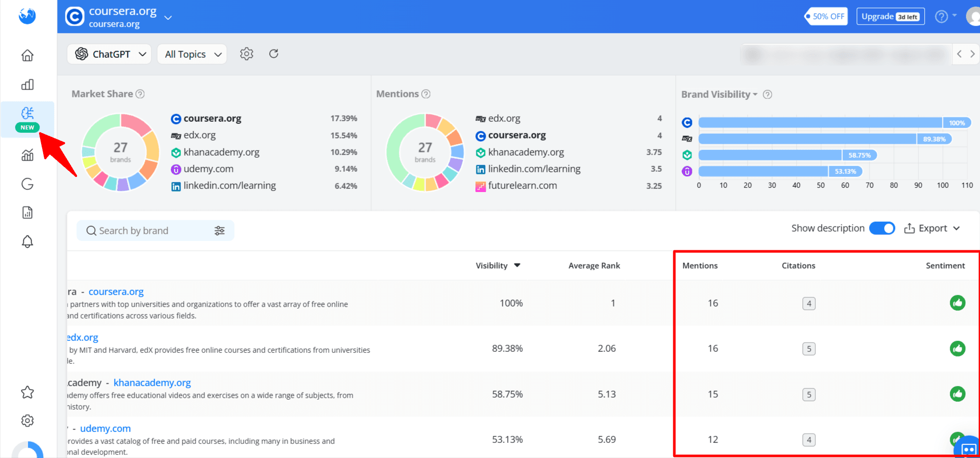The height and width of the screenshot is (458, 980).
Task: Click khanacademy.org row citations badge 5
Action: 809,395
